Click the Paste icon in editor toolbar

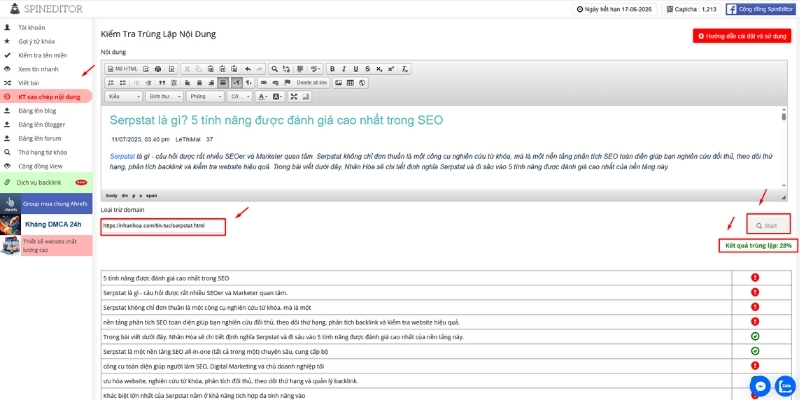(211, 69)
